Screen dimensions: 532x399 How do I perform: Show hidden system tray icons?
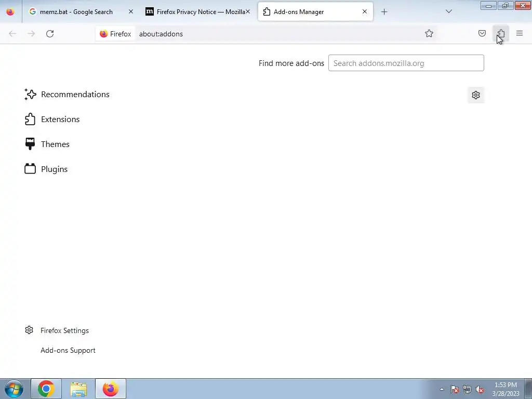pos(442,390)
